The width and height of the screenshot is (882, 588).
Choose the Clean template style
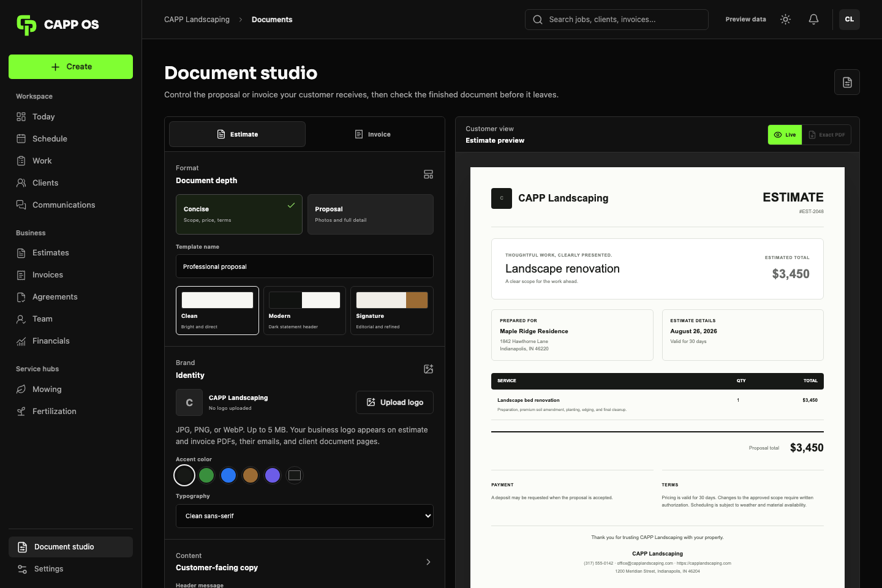(217, 311)
